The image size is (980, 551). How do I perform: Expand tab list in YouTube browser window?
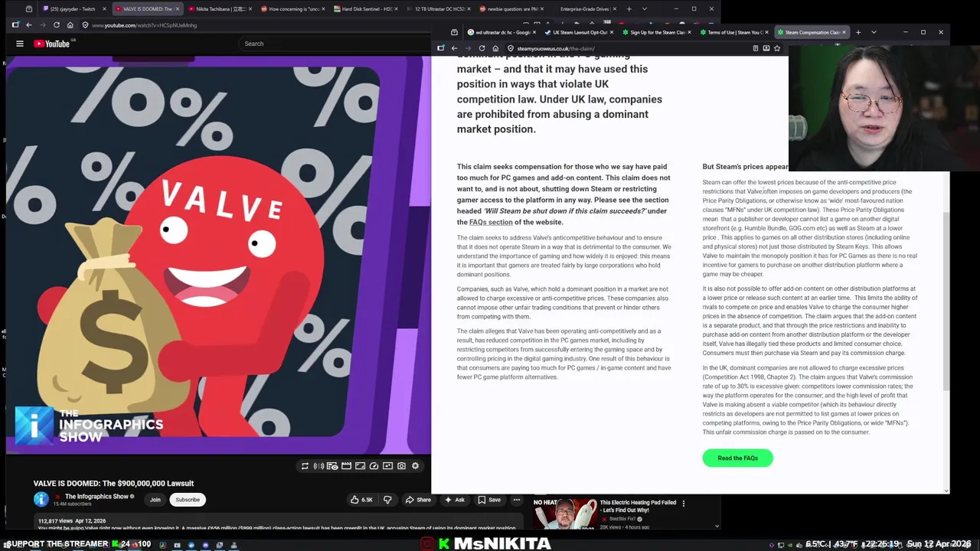[x=645, y=9]
